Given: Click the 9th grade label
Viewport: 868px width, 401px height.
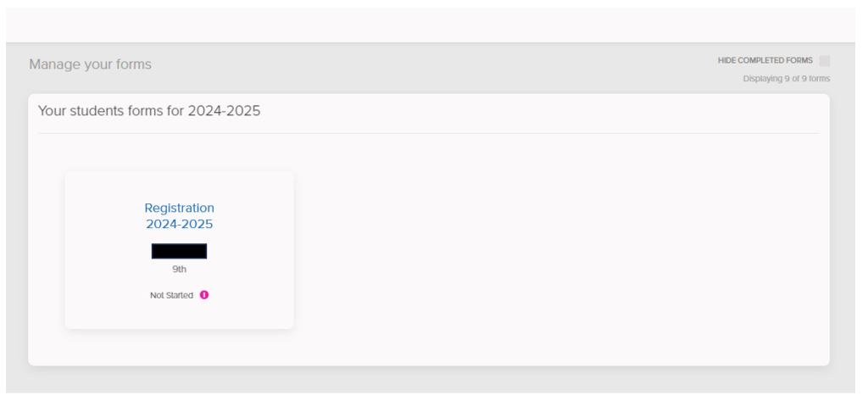Looking at the screenshot, I should tap(179, 270).
